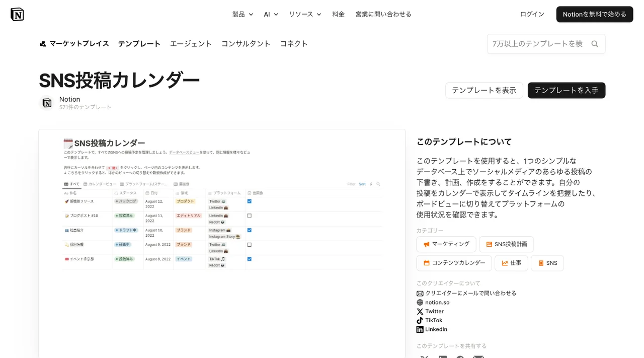644x358 pixels.
Task: Click the Notion creator avatar under the title
Action: tap(47, 103)
